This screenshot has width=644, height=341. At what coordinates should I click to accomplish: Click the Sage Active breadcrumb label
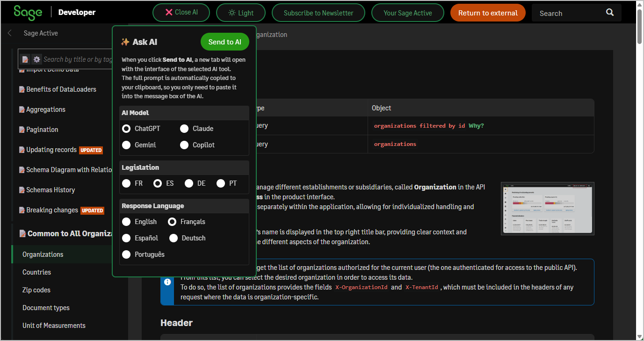[41, 33]
